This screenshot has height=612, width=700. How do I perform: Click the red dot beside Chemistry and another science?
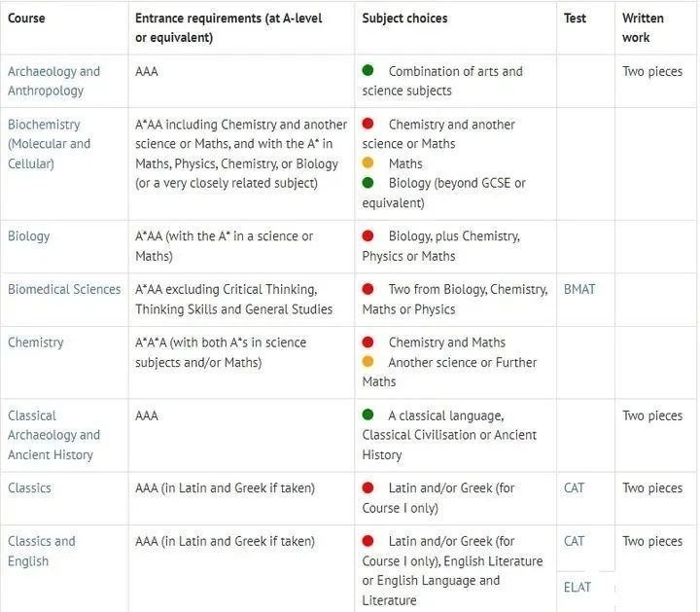pos(368,125)
